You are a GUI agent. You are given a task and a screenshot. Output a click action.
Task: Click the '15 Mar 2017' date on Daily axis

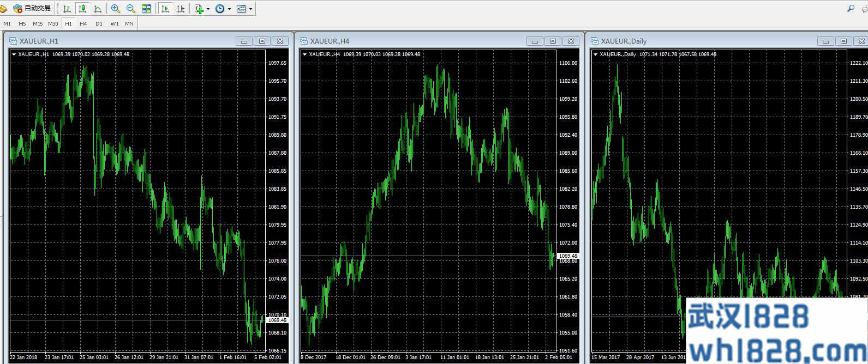click(x=606, y=357)
